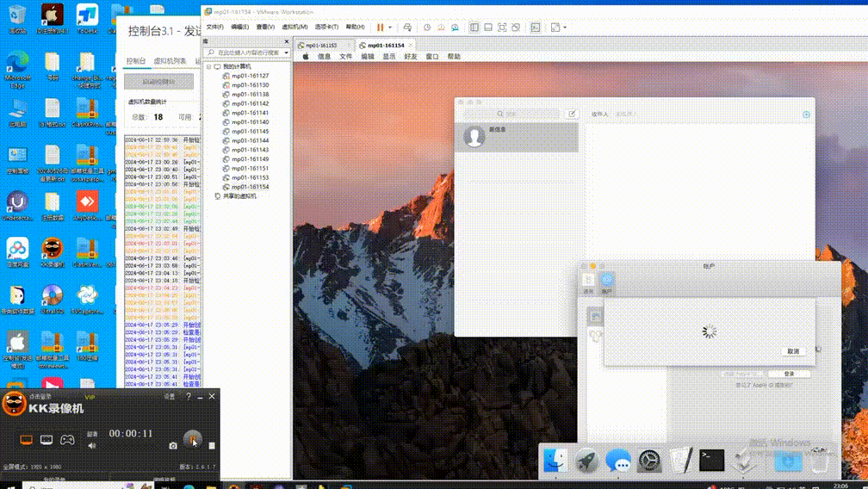Enter full screen mode via toolbar icon

502,27
